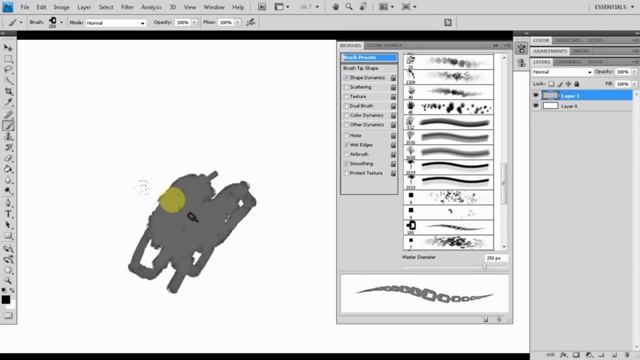Click the foreground color swatch
The height and width of the screenshot is (360, 640).
pyautogui.click(x=6, y=300)
